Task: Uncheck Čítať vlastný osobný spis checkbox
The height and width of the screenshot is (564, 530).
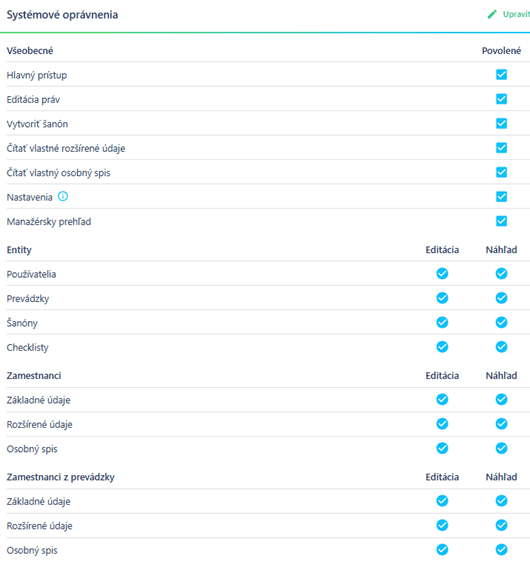Action: point(501,172)
